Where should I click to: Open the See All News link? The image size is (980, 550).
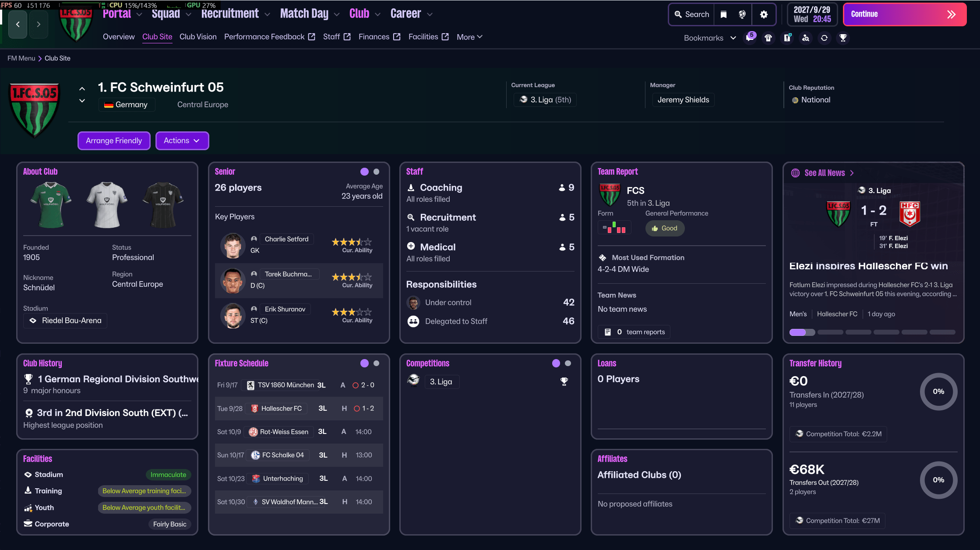click(825, 173)
